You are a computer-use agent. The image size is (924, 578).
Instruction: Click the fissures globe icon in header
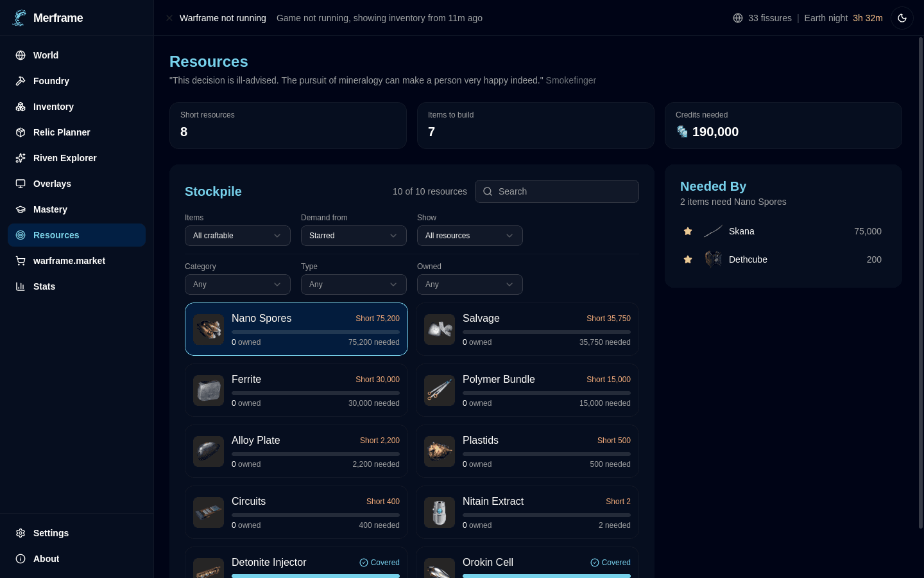coord(738,18)
